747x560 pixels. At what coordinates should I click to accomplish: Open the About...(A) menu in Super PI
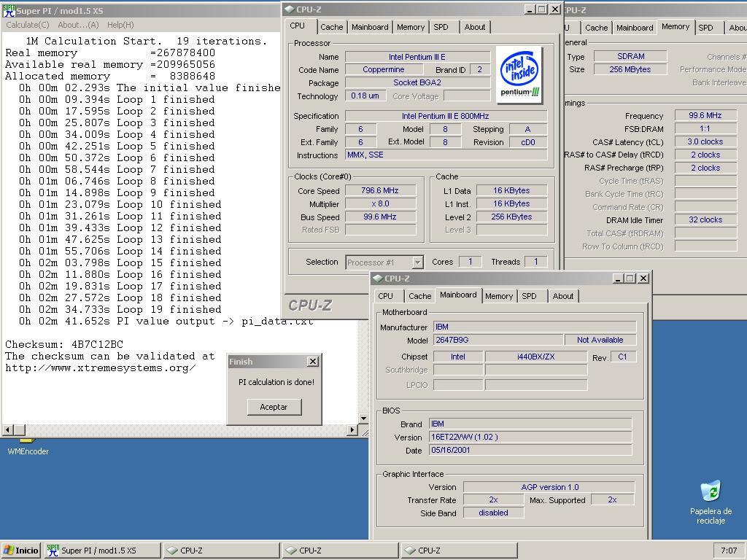[78, 25]
